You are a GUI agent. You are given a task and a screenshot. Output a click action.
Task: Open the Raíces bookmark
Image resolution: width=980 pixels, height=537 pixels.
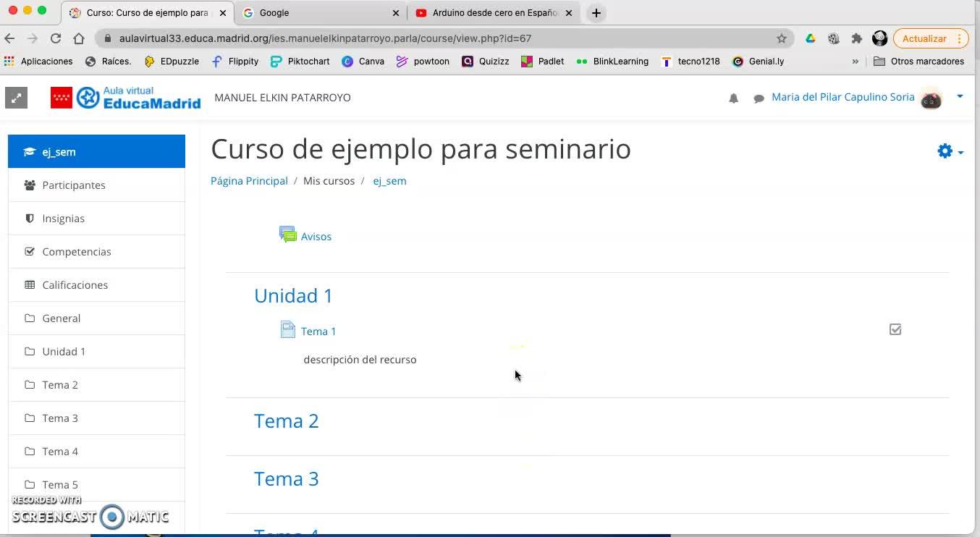109,62
